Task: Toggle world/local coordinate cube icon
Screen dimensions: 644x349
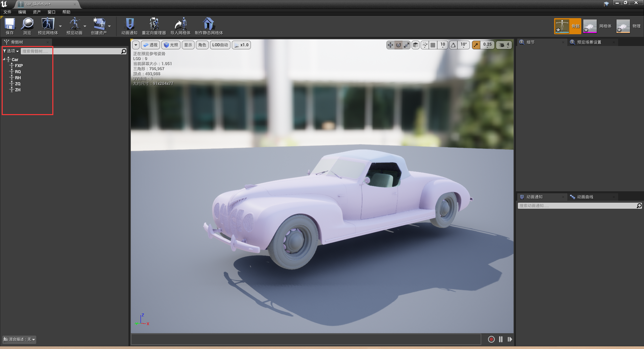Action: (416, 45)
